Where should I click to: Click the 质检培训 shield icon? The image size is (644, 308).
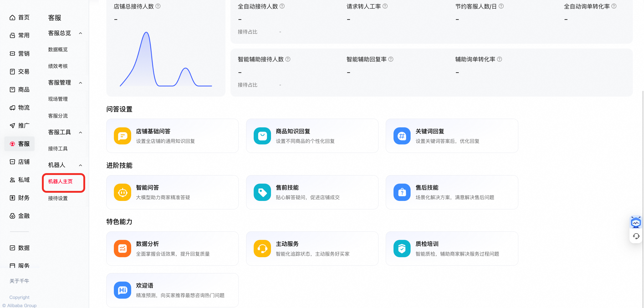(x=402, y=249)
